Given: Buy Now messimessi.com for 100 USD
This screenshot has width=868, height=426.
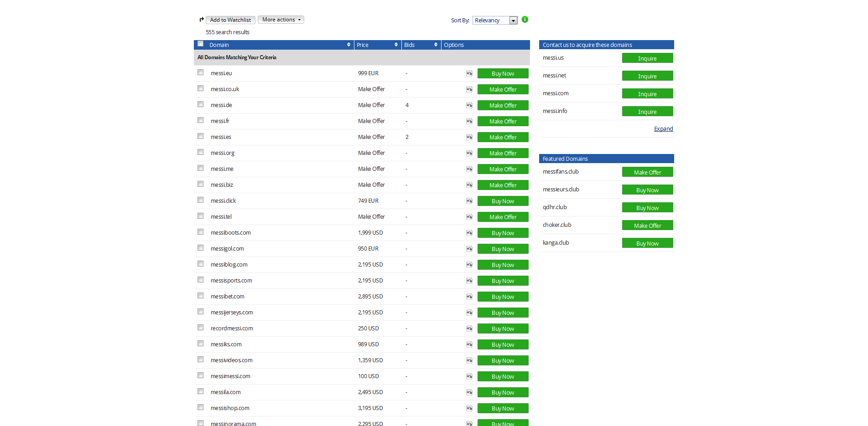Looking at the screenshot, I should click(503, 376).
